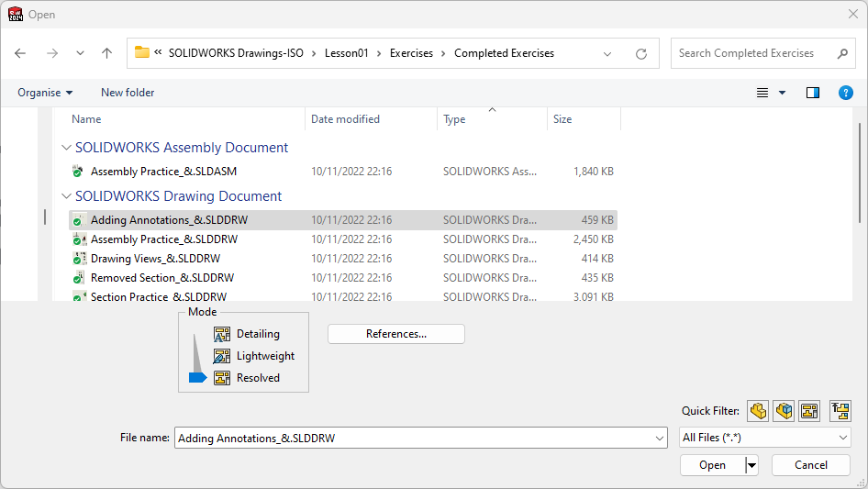868x489 pixels.
Task: Open File name history dropdown
Action: click(x=660, y=438)
